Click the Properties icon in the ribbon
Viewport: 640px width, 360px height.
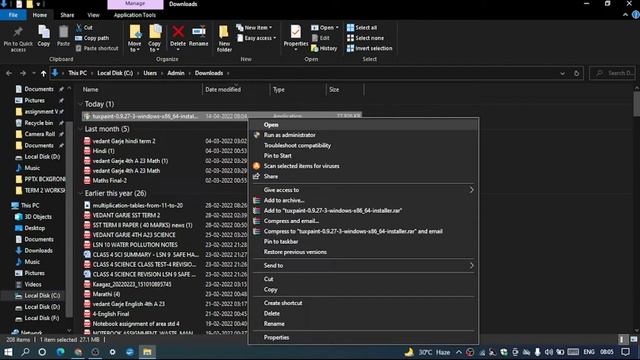tap(296, 32)
